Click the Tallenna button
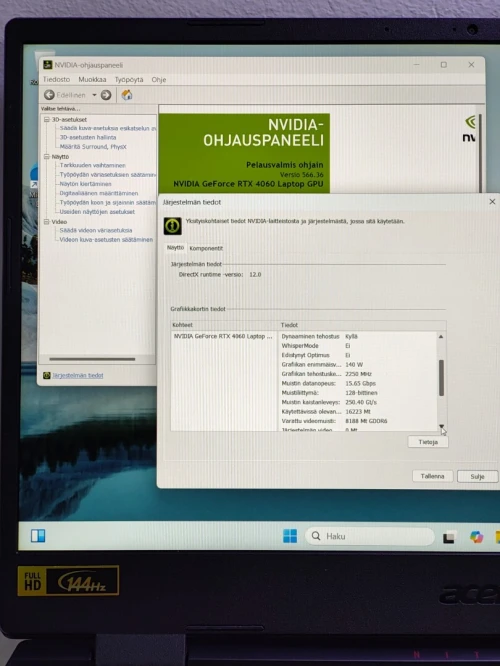 tap(432, 476)
